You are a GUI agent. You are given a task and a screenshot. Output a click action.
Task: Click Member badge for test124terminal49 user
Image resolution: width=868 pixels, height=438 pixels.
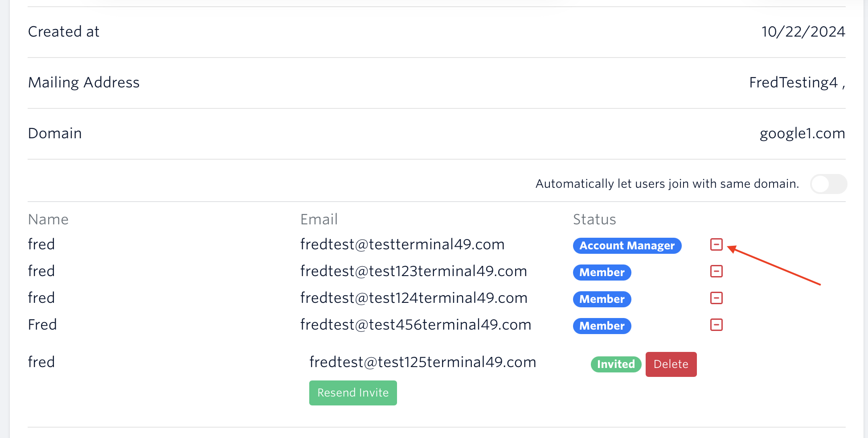coord(602,299)
